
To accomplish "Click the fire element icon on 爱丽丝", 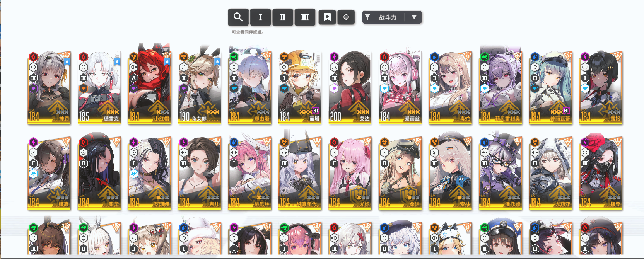I will tap(384, 57).
